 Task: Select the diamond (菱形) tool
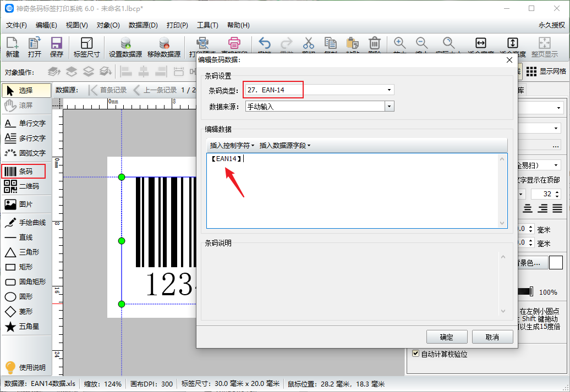tap(26, 312)
